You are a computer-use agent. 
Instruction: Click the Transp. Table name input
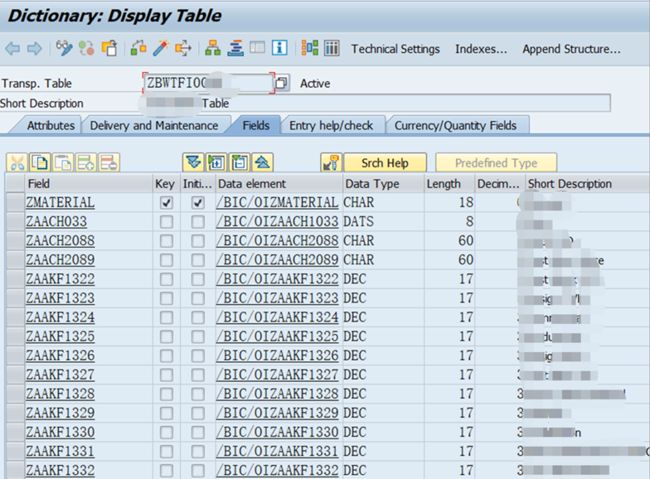point(208,83)
